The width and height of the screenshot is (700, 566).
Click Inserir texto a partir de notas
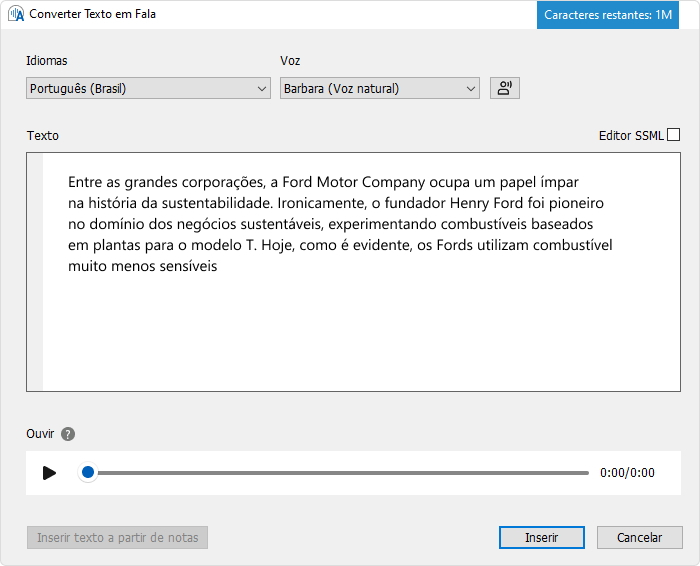pyautogui.click(x=117, y=537)
